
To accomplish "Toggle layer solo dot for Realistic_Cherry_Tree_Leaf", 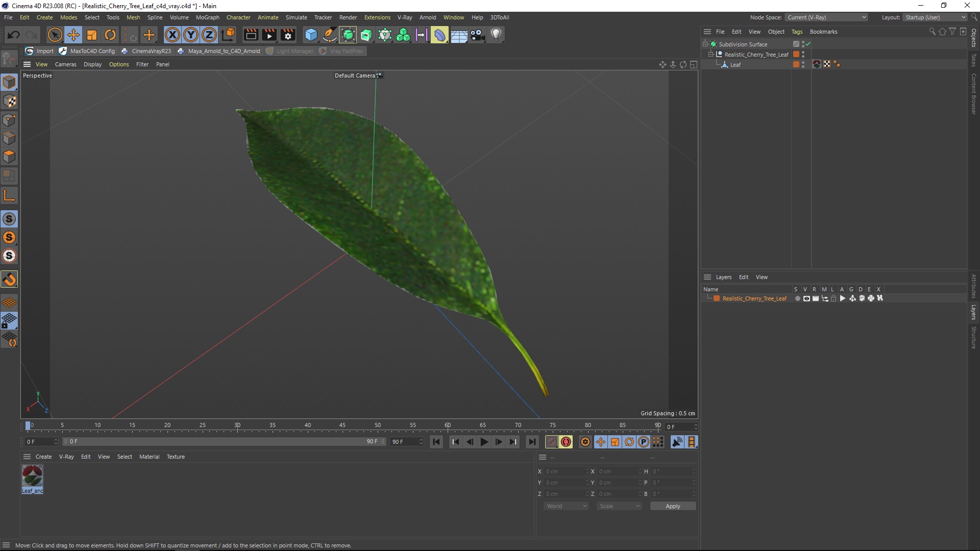I will click(x=797, y=298).
